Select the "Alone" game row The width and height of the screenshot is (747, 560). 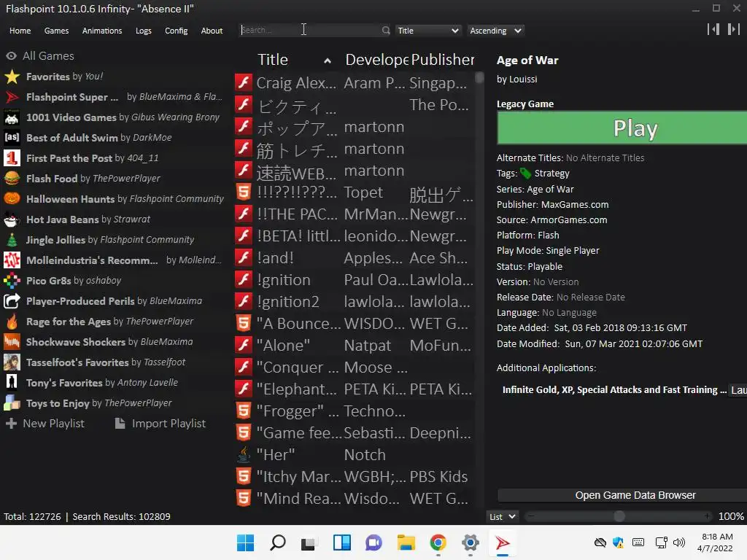point(355,345)
